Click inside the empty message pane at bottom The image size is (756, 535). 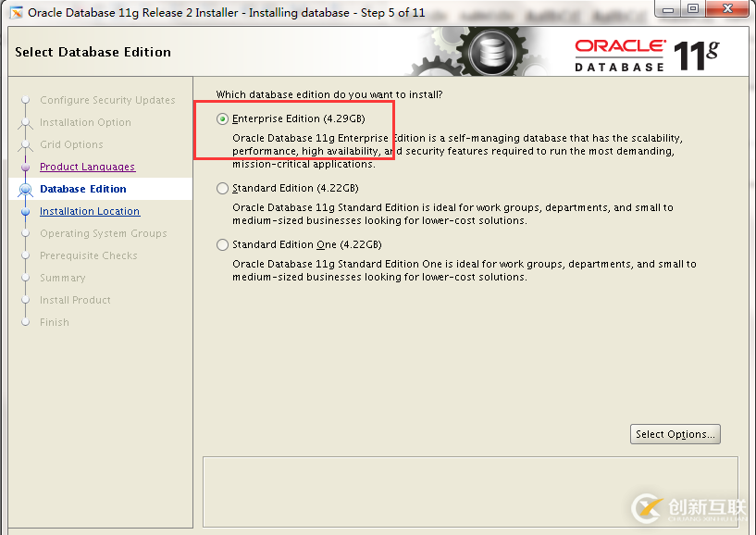click(x=470, y=491)
